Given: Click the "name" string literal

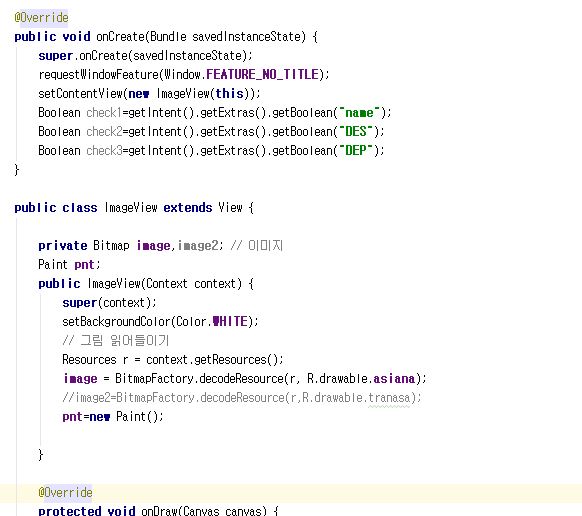Looking at the screenshot, I should tap(360, 112).
